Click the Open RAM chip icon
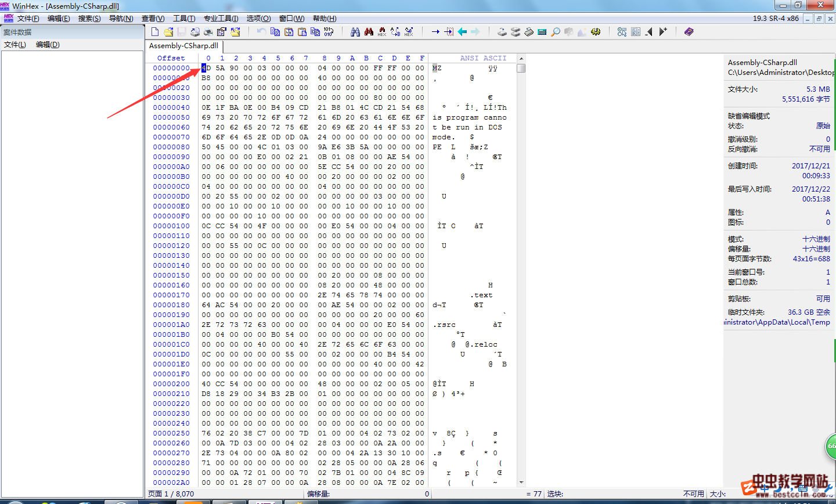The height and width of the screenshot is (504, 836). click(529, 32)
